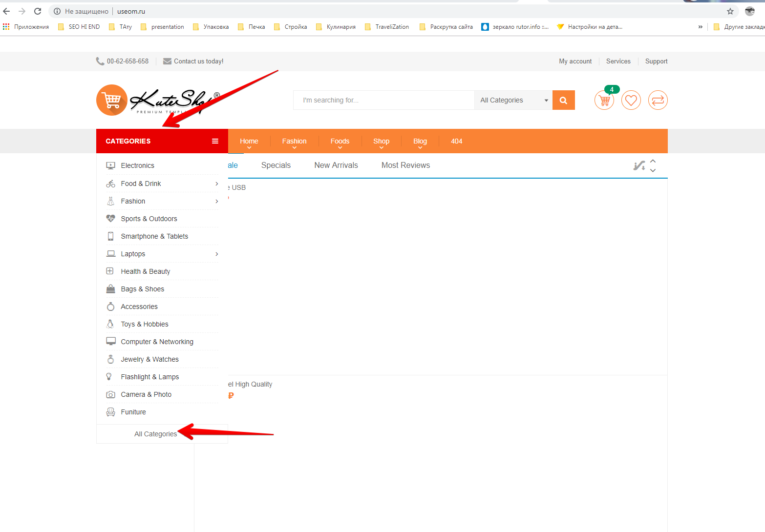
Task: Click the Electronics monitor icon
Action: (110, 165)
